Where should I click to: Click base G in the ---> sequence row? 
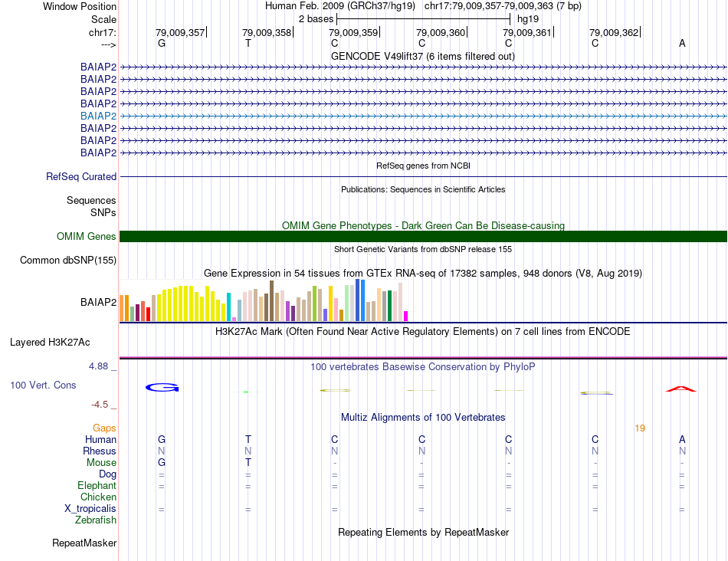coord(162,43)
